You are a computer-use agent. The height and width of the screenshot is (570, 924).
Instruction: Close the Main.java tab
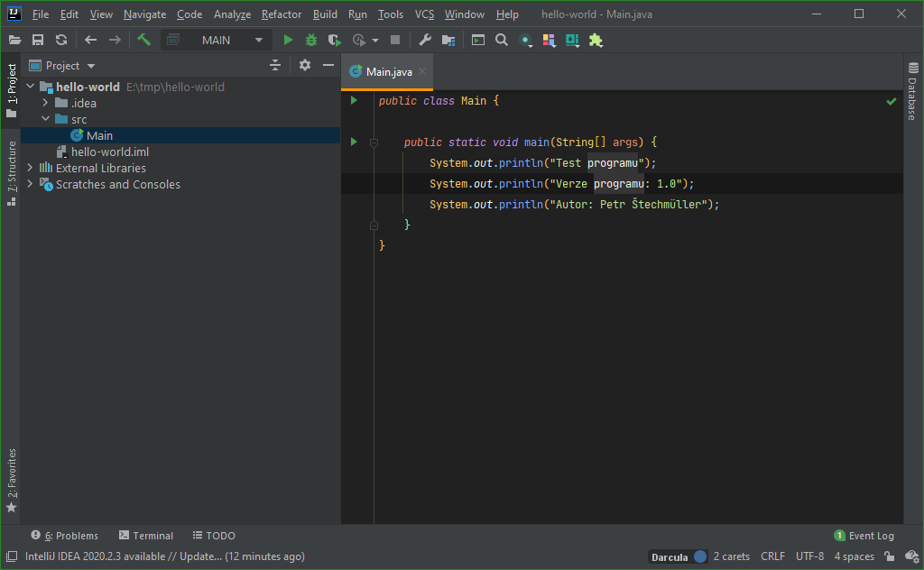pos(422,72)
